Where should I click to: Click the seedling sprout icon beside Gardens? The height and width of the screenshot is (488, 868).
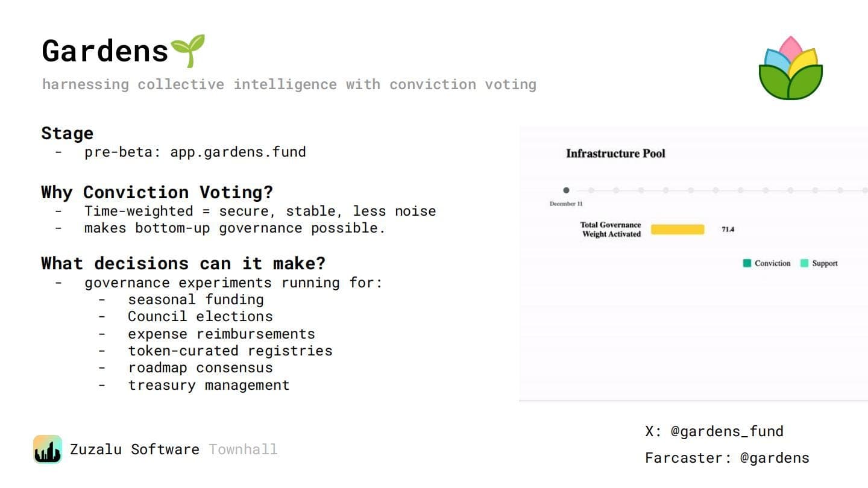click(187, 51)
